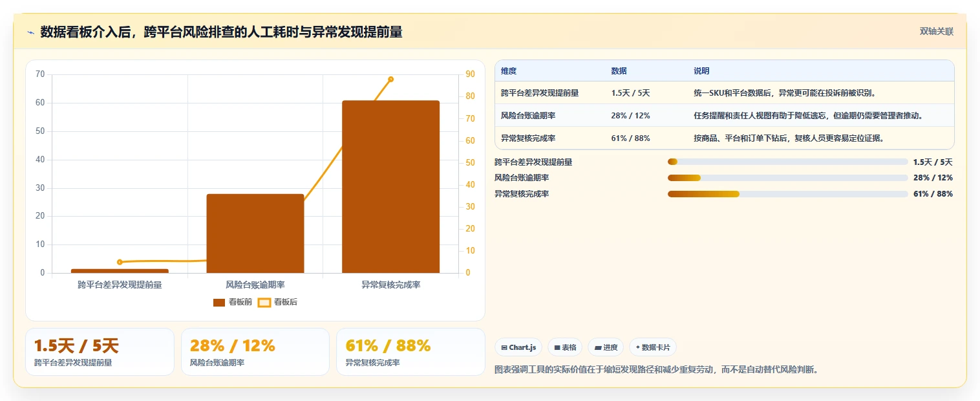
Task: Click table row label 异常复核完成率
Action: tap(528, 138)
